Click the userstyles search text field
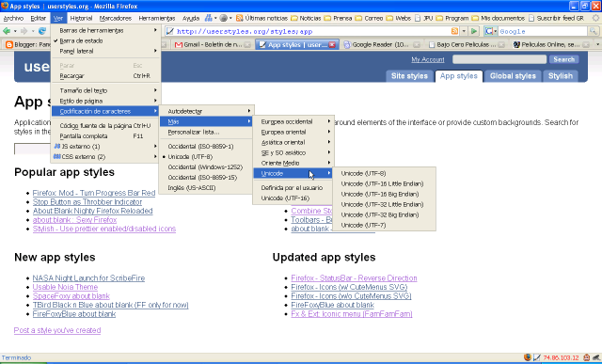602x364 pixels. pos(499,59)
